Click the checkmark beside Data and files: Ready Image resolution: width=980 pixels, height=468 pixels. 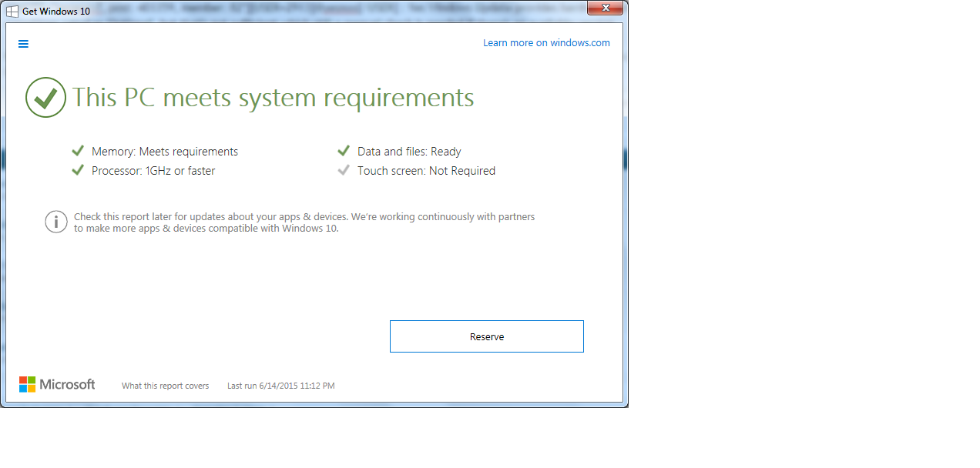344,151
